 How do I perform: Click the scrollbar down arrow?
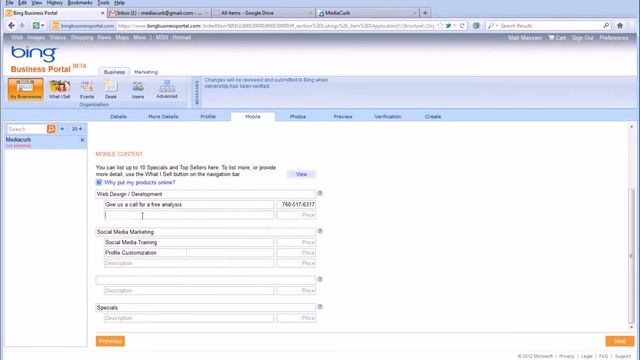pos(631,327)
